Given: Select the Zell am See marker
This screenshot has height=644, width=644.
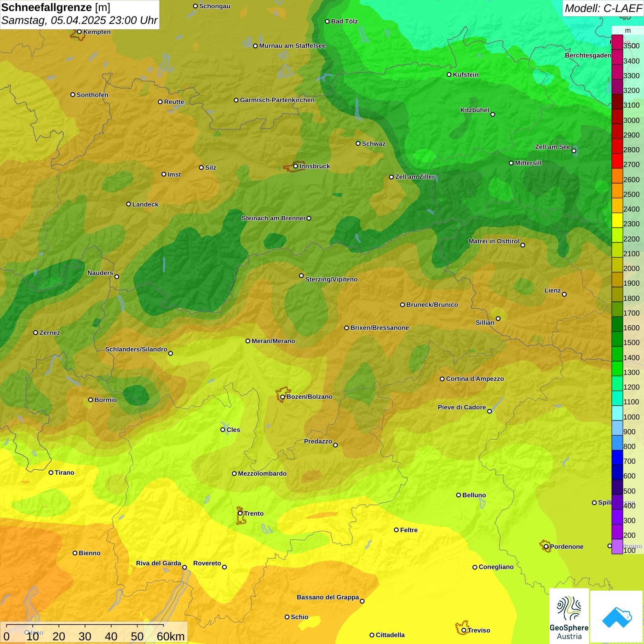Looking at the screenshot, I should pos(574,150).
